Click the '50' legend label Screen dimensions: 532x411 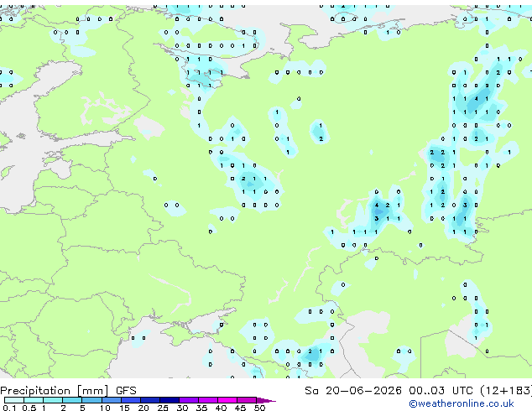[259, 408]
